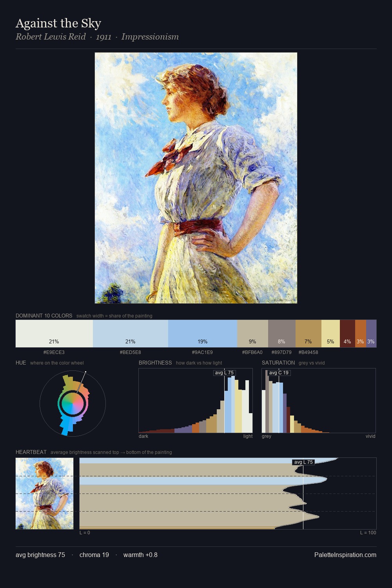Click 'avg brightness 75' in the footer
Viewport: 392px width, 588px height.
40,555
